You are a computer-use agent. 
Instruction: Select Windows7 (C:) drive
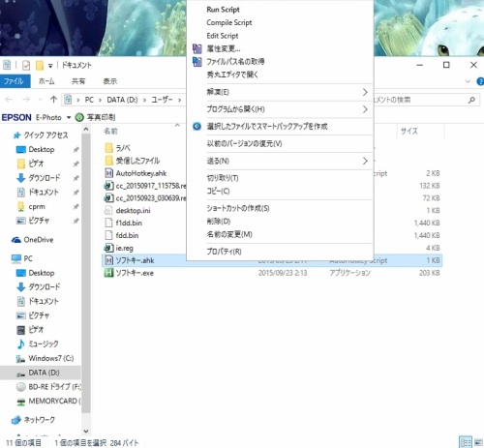45,358
